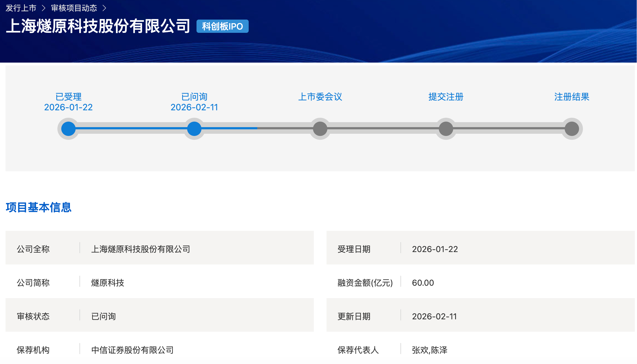
Task: Click the company title 上海燧原科技股份有限公司 heading
Action: [x=98, y=26]
